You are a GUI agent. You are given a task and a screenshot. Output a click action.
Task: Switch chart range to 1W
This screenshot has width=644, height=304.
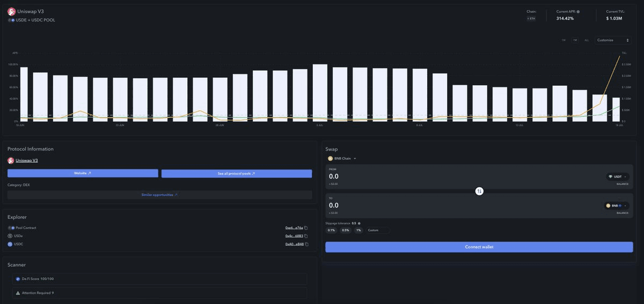point(563,40)
